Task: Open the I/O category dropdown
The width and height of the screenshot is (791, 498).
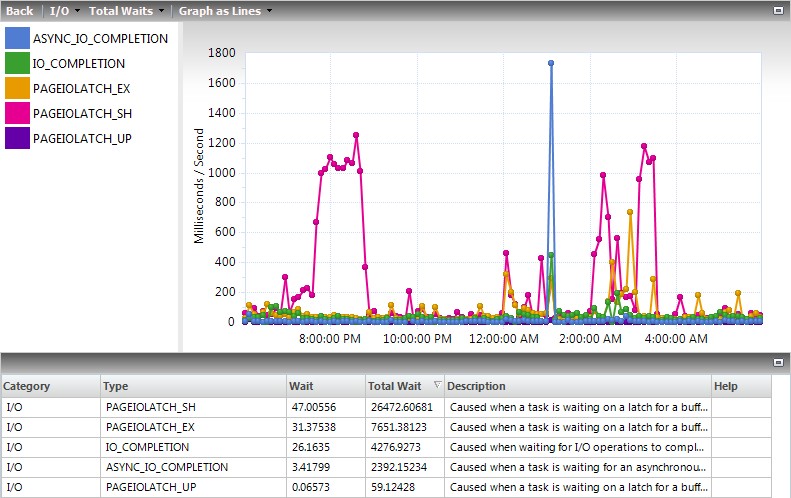Action: (64, 11)
